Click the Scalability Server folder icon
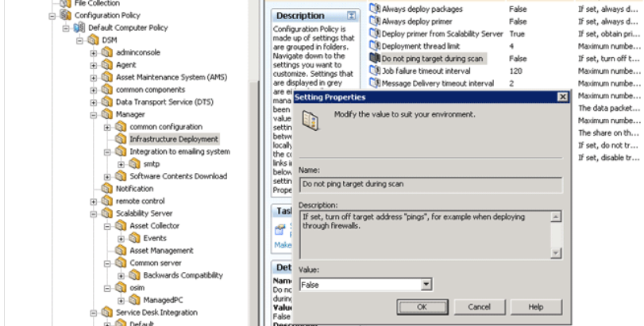 (x=106, y=213)
